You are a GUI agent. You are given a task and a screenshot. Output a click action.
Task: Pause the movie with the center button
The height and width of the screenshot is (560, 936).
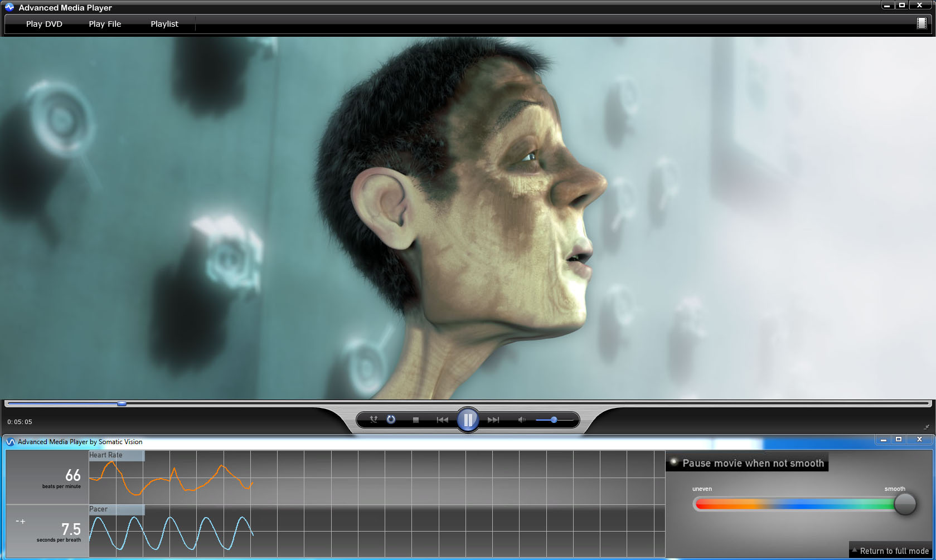coord(468,420)
